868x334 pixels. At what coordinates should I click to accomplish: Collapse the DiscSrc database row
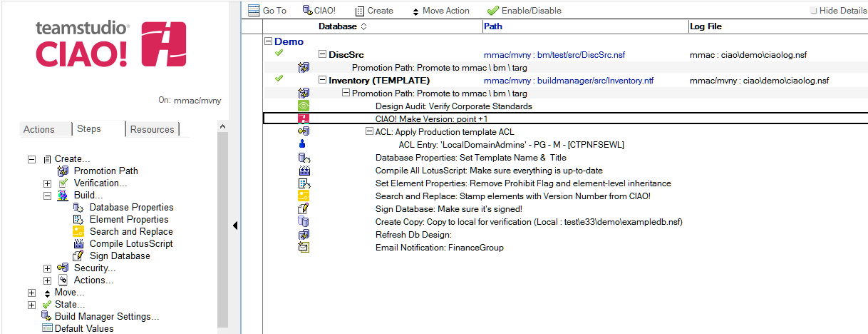click(323, 54)
